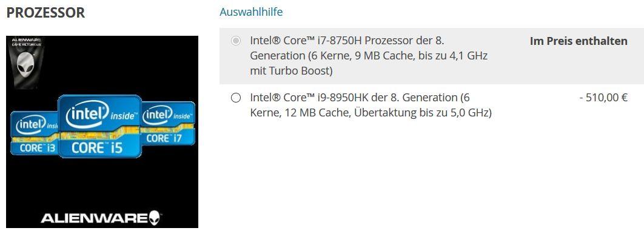Open the processor product image thumbnail
The image size is (644, 242).
[102, 132]
